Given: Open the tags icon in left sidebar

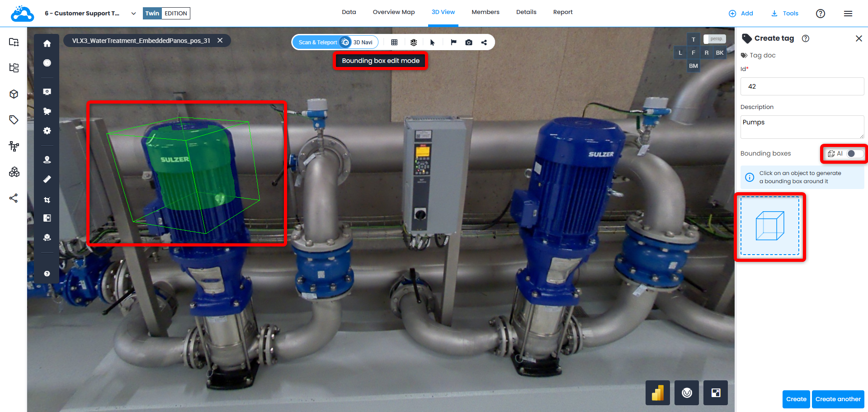Looking at the screenshot, I should 14,120.
